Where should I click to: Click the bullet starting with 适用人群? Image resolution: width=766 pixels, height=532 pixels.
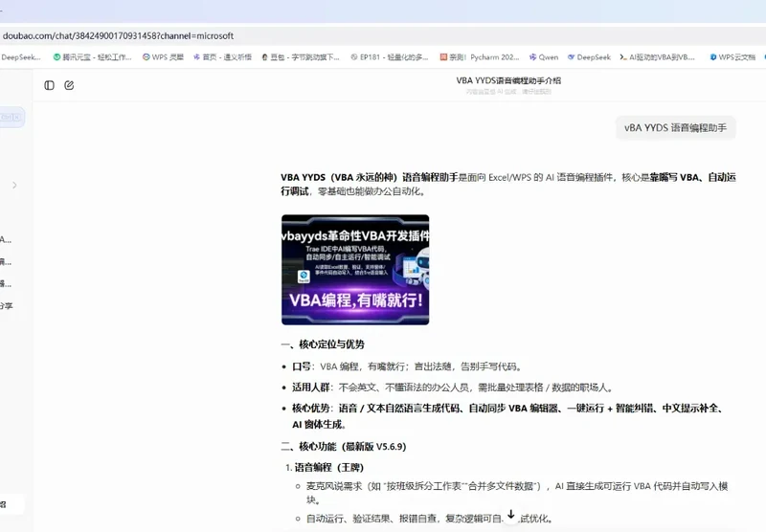click(453, 388)
